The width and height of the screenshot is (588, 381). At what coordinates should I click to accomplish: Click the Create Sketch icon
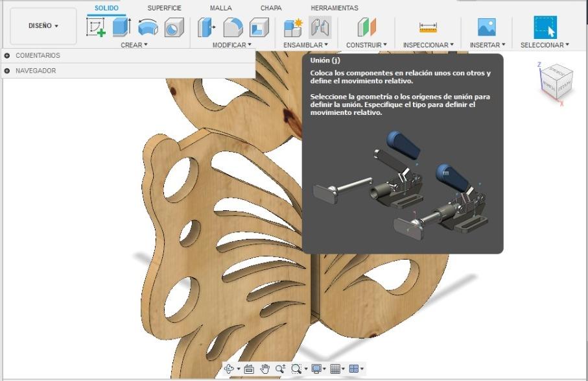(x=96, y=27)
